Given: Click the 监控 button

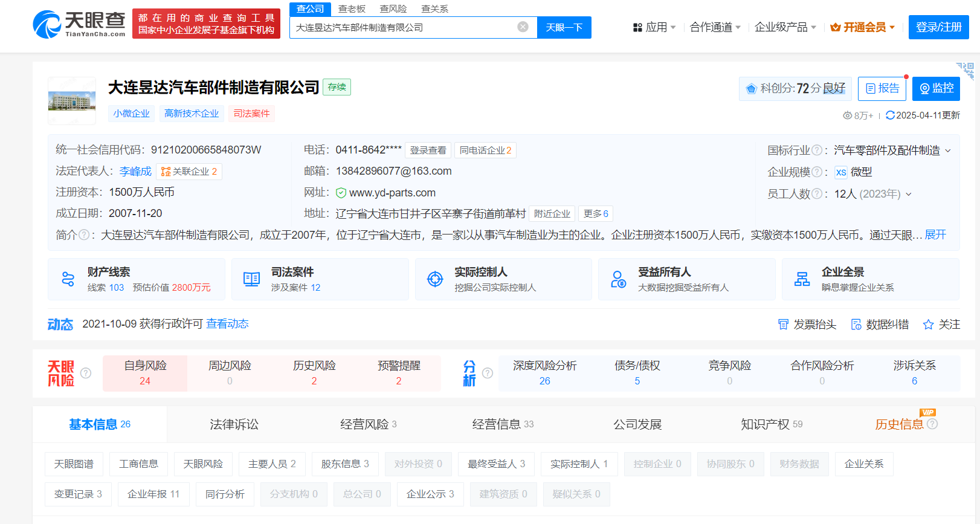Looking at the screenshot, I should [936, 88].
